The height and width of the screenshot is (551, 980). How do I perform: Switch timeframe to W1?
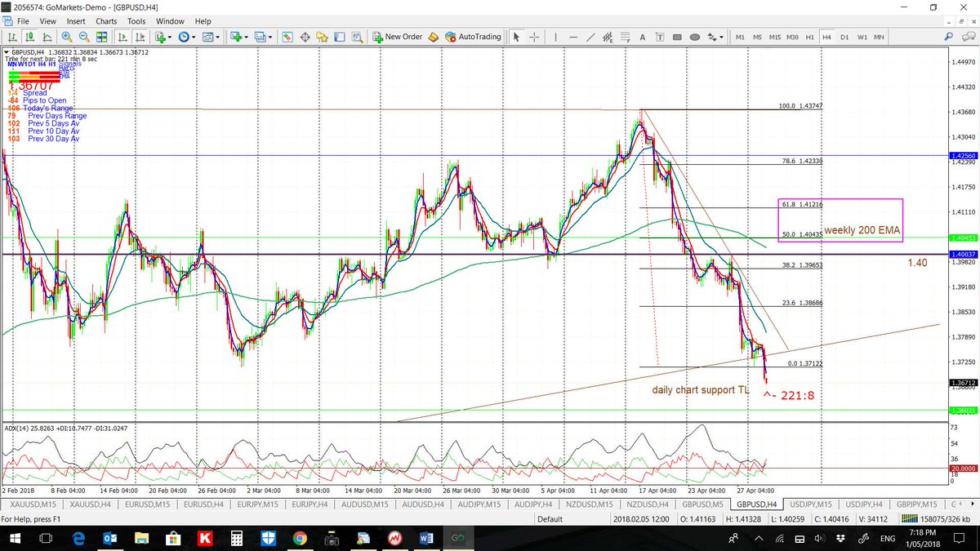coord(862,37)
